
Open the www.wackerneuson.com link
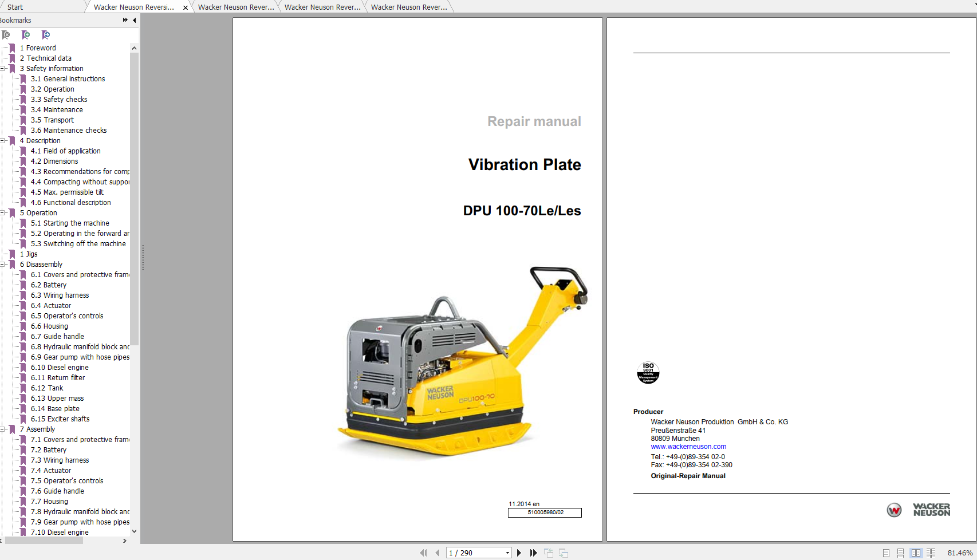coord(688,447)
